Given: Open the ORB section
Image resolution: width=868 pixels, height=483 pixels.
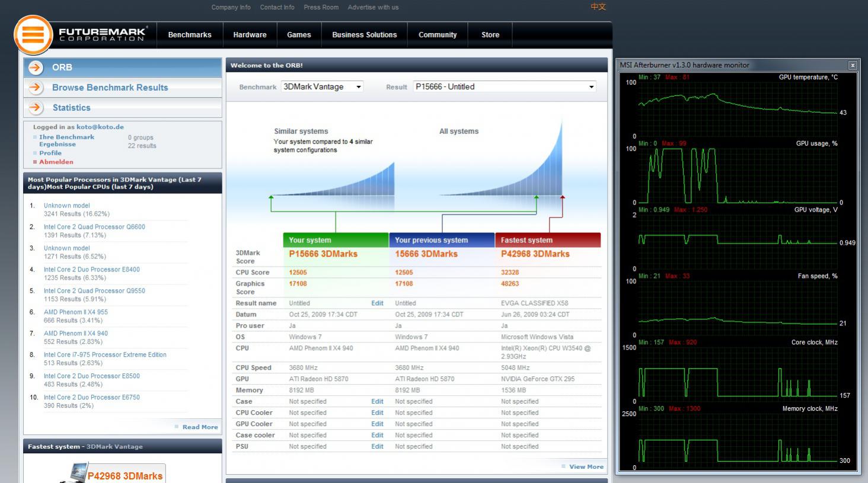Looking at the screenshot, I should coord(123,68).
